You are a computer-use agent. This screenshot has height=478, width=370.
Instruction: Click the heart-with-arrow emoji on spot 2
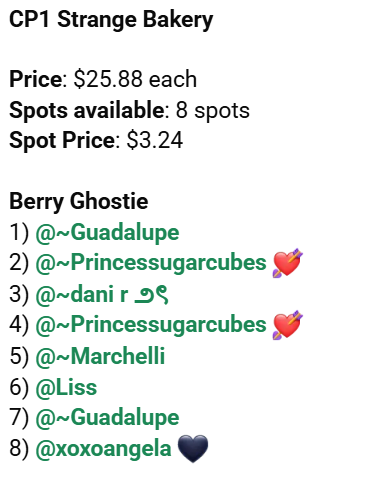[x=288, y=263]
